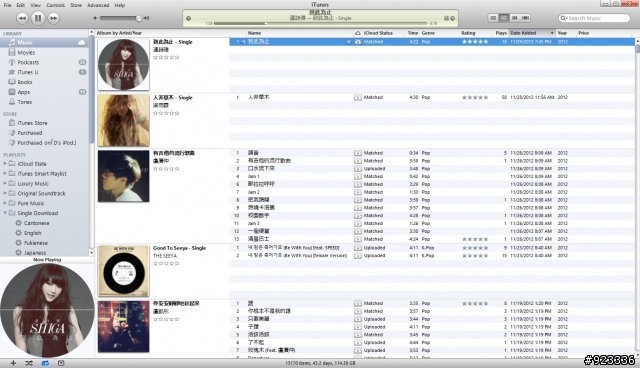Open the Movies library
The height and width of the screenshot is (368, 640).
[44, 52]
